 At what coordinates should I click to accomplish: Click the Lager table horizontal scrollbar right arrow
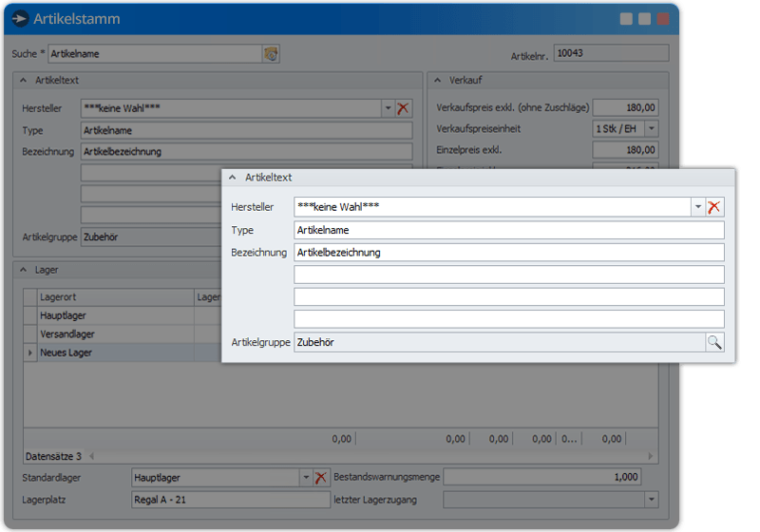(x=651, y=456)
